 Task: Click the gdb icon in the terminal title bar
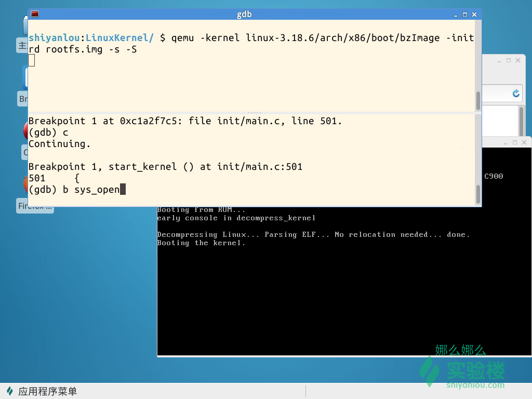click(35, 14)
